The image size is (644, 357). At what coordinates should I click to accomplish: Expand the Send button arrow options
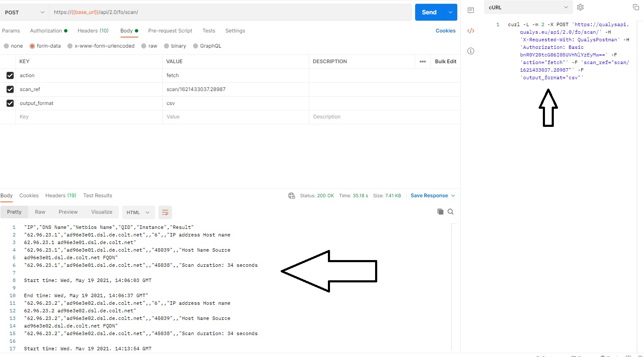point(451,12)
